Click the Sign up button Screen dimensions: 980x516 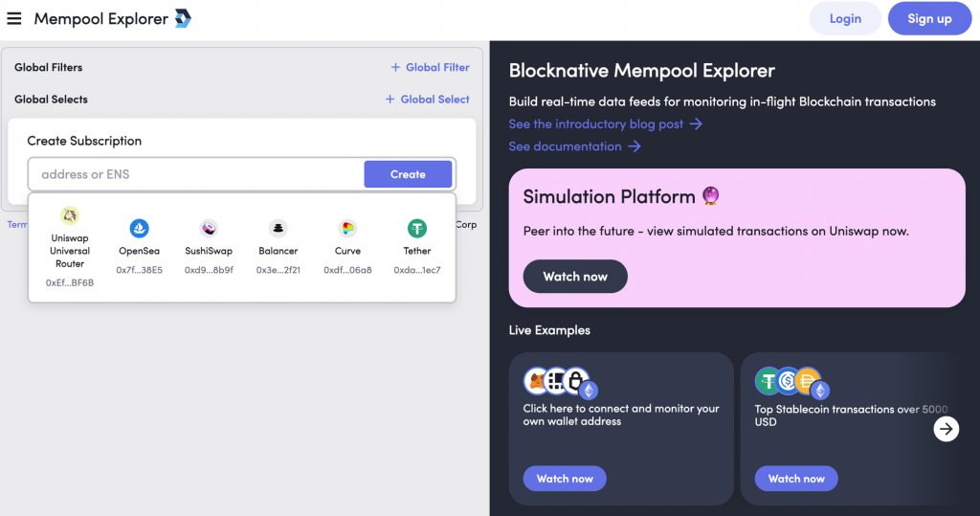(929, 19)
